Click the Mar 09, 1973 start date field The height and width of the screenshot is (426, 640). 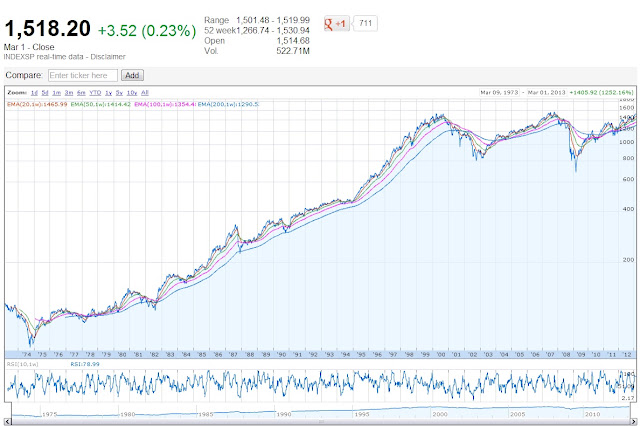point(499,93)
